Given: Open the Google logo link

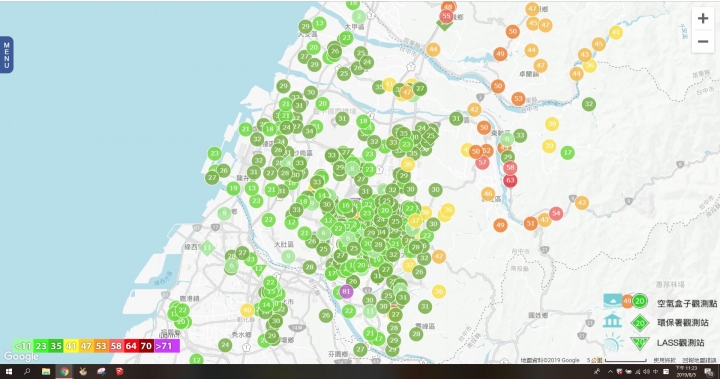Looking at the screenshot, I should tap(21, 356).
